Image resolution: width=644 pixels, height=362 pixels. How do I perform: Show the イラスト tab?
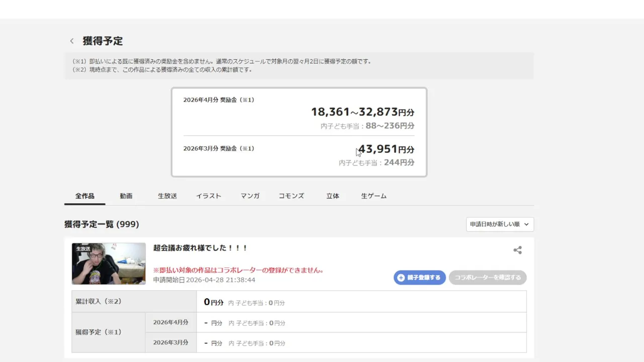pos(208,196)
